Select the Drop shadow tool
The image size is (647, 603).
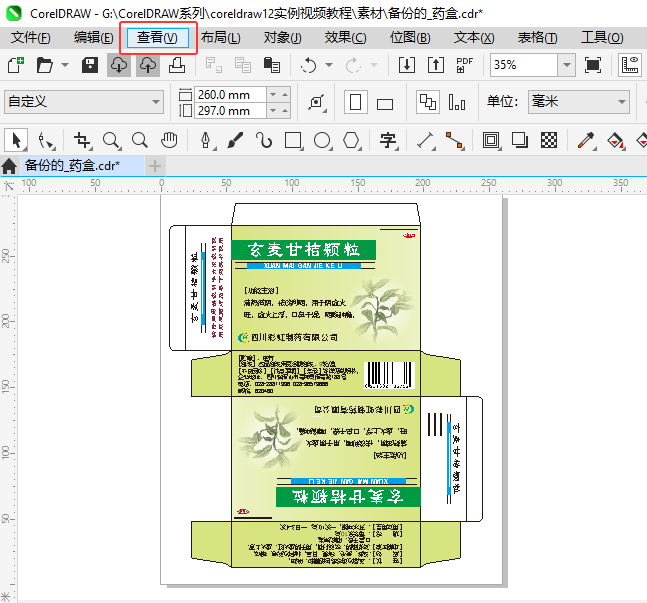click(520, 140)
